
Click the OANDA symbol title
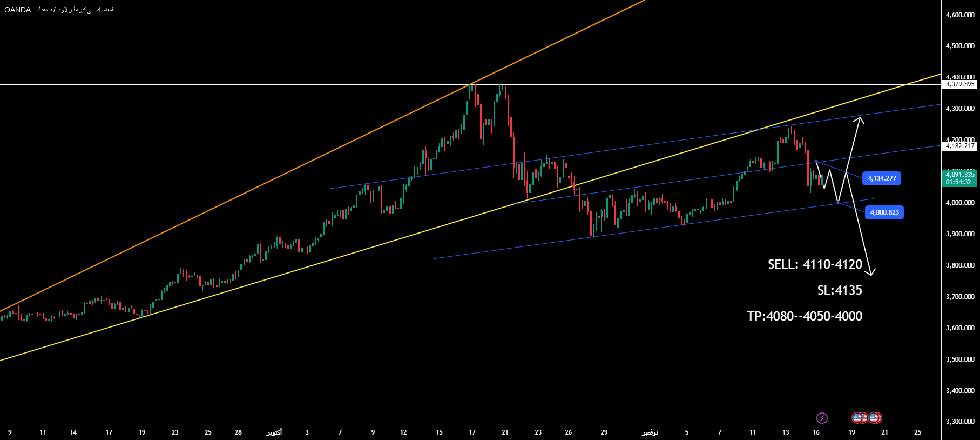[17, 10]
